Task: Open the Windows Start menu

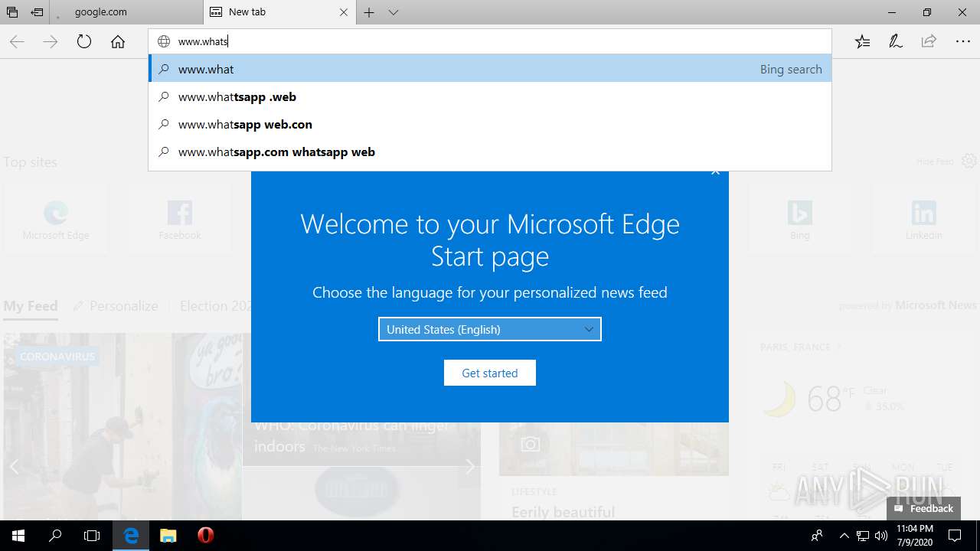Action: [18, 536]
